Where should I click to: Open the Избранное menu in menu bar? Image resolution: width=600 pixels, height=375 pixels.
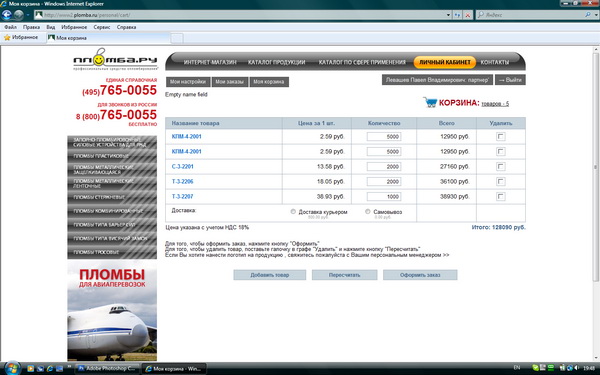pos(74,27)
